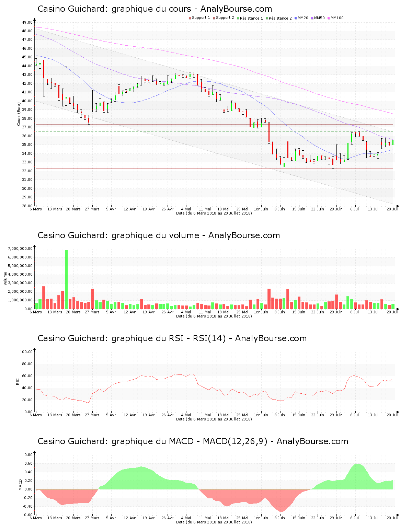Click the 0.80 label on MACD axis
Screen dimensions: 412x532
click(x=28, y=455)
